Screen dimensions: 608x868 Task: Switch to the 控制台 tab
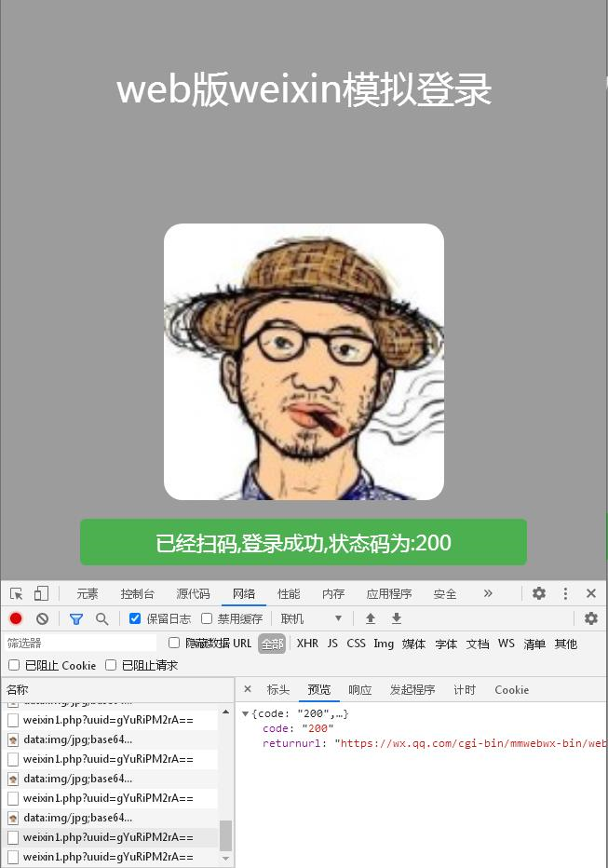(x=137, y=594)
